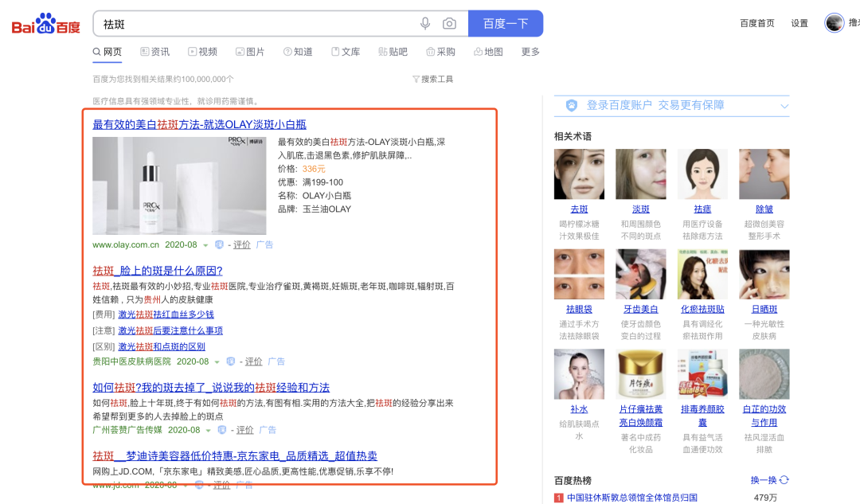Click the OLAY white bottle product image

179,186
